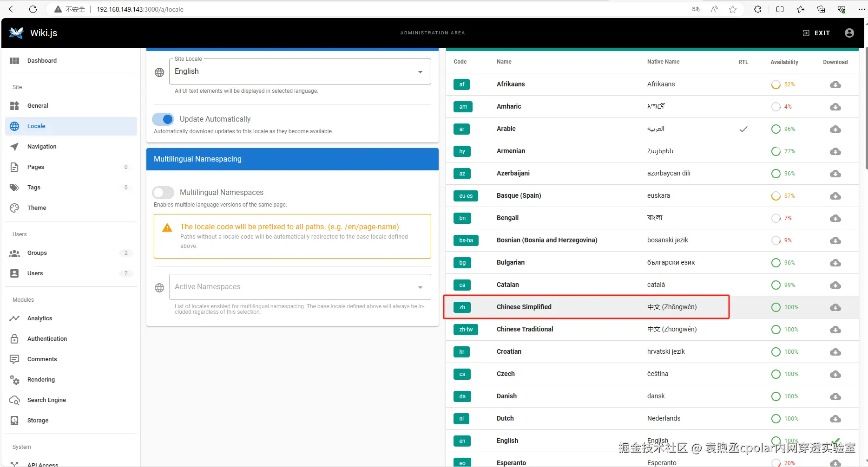Expand the Site Locale dropdown
The image size is (868, 467).
pos(300,71)
